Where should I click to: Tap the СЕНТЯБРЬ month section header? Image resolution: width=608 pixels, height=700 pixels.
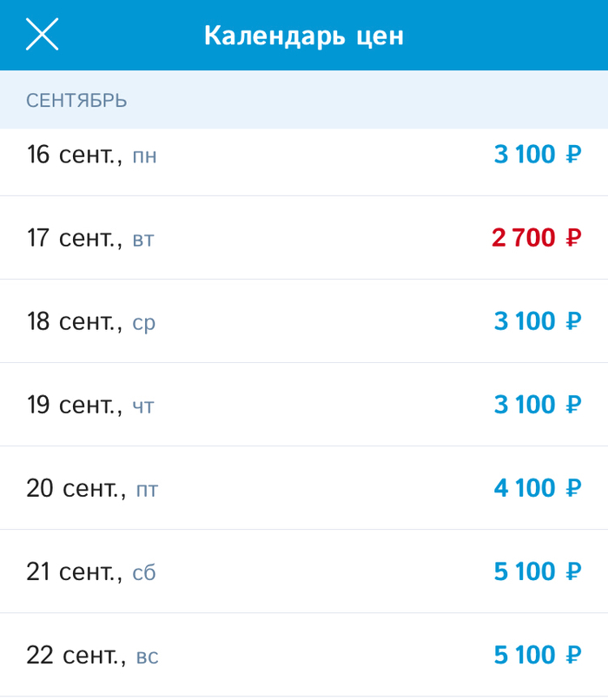pos(76,101)
